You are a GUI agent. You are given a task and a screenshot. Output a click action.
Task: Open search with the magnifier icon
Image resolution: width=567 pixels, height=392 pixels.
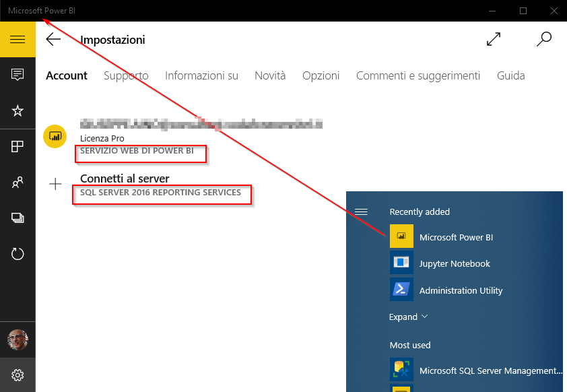[543, 39]
